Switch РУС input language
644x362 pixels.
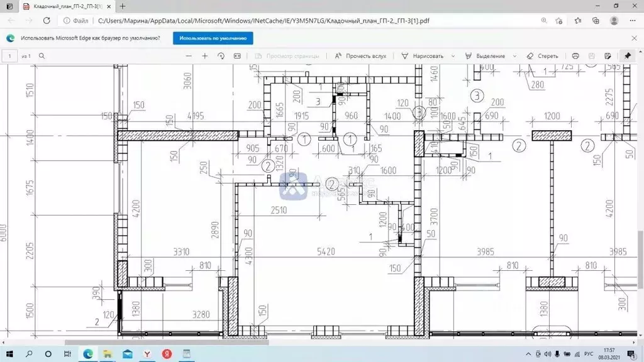click(x=589, y=354)
